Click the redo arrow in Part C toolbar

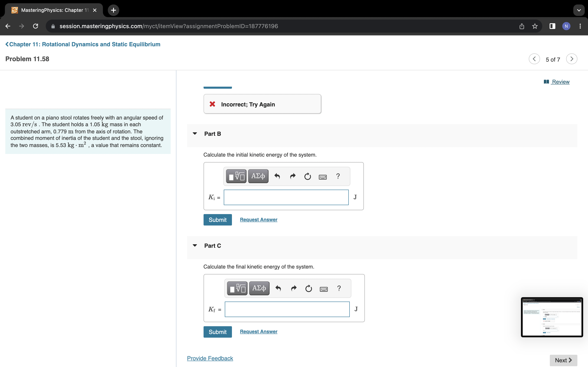(294, 288)
